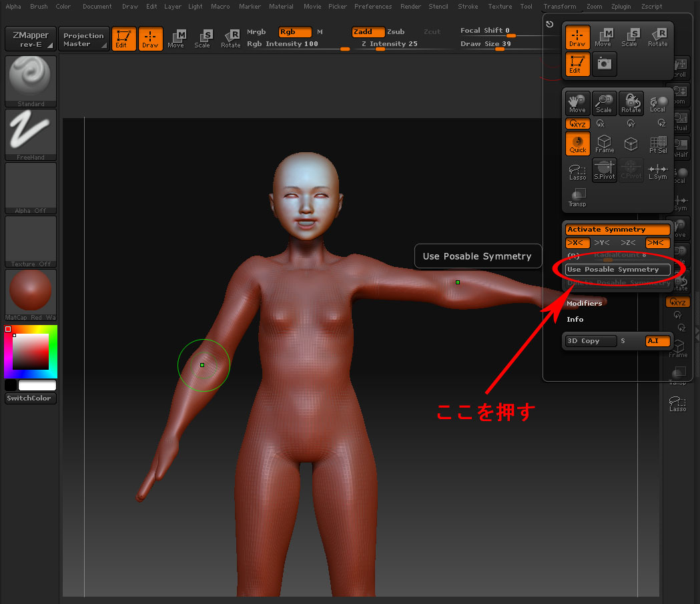
Task: Click the unlabeled cube icon beside Frame
Action: 631,143
